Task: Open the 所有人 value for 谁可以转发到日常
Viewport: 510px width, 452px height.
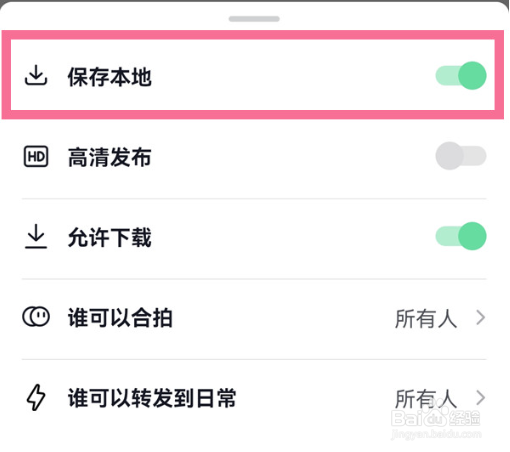Action: [x=426, y=399]
